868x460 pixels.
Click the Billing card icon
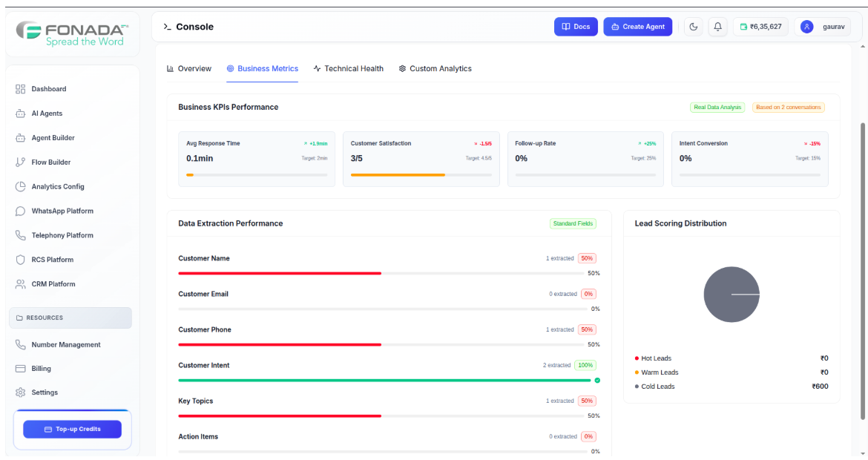point(21,369)
